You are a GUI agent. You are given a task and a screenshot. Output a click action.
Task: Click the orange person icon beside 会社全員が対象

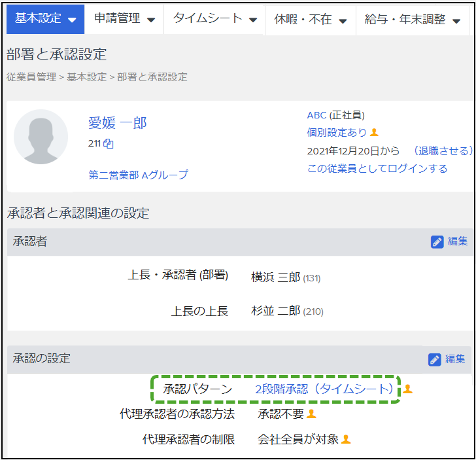(347, 440)
